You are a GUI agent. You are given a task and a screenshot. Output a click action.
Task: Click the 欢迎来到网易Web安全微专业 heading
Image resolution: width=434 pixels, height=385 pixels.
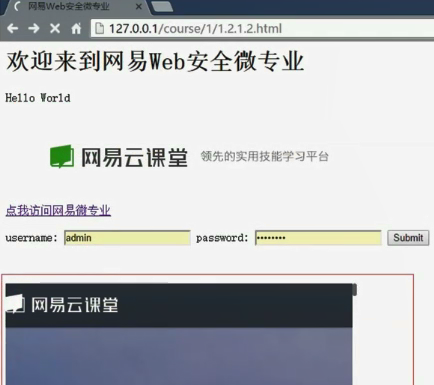pos(155,61)
